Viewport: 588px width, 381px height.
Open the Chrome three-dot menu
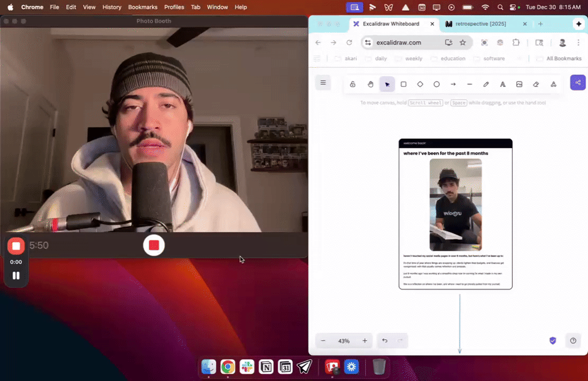[x=578, y=42]
